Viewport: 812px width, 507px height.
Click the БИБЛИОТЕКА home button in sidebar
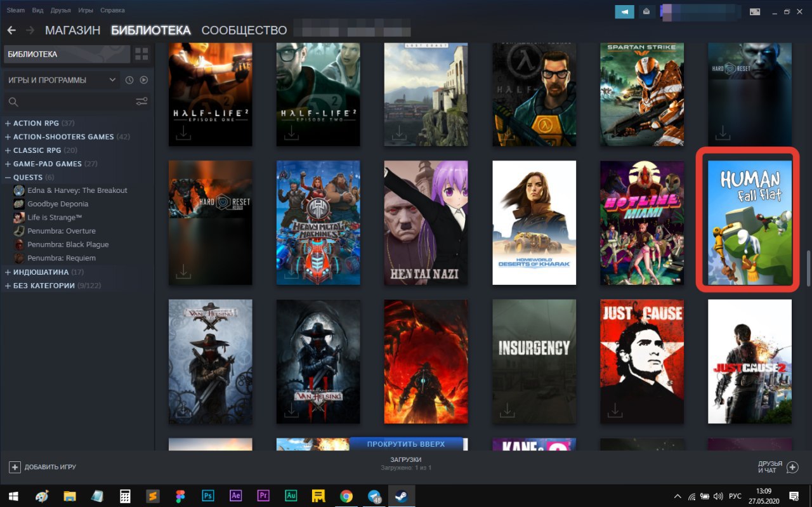click(x=67, y=54)
